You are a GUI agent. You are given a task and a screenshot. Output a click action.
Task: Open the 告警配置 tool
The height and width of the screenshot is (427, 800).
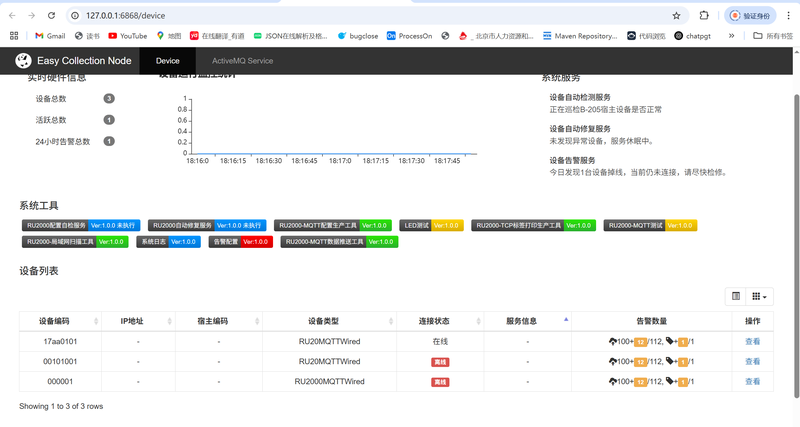click(241, 242)
